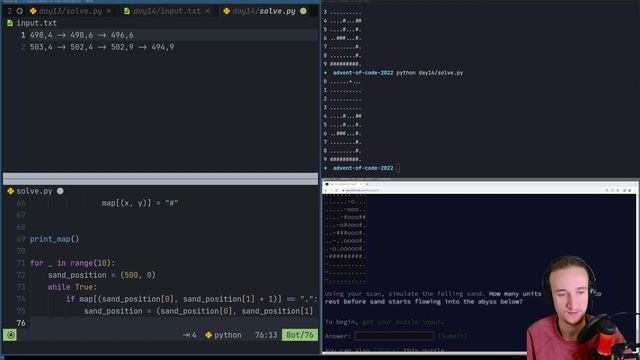Click the browser back arrow button

[326, 190]
